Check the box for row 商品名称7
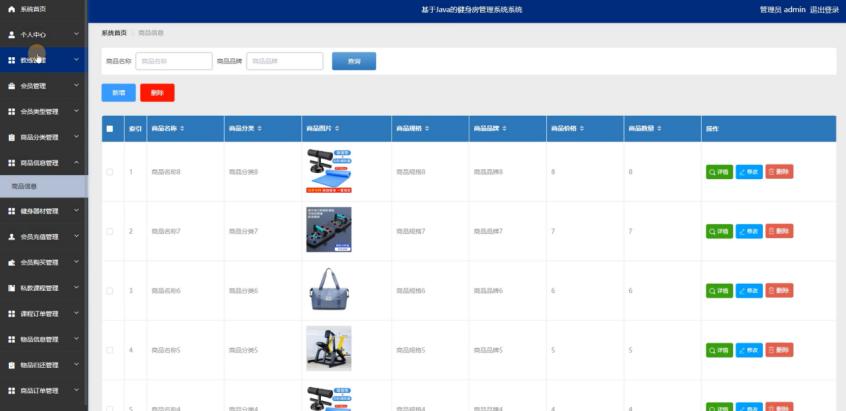This screenshot has width=846, height=411. pos(110,231)
